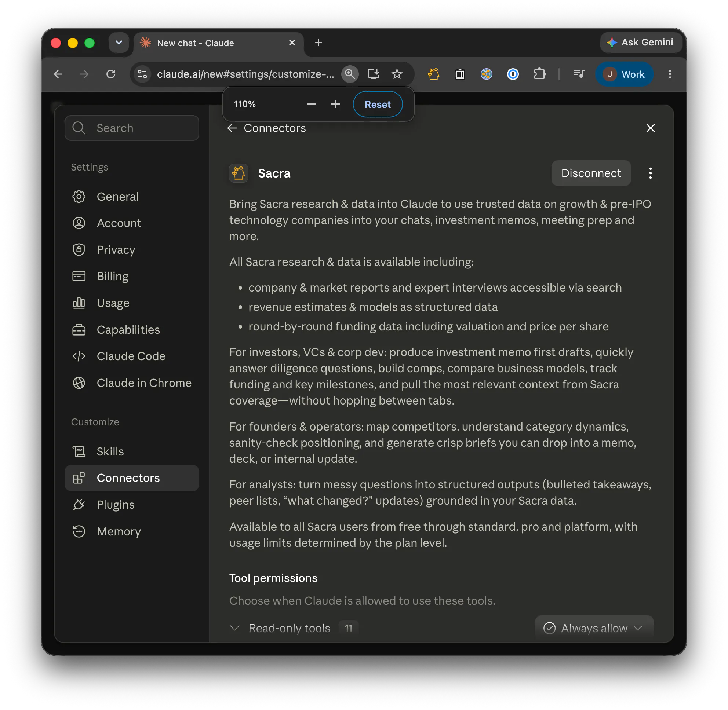Screen dimensions: 728x710
Task: Disconnect the Sacra connector
Action: [x=591, y=173]
